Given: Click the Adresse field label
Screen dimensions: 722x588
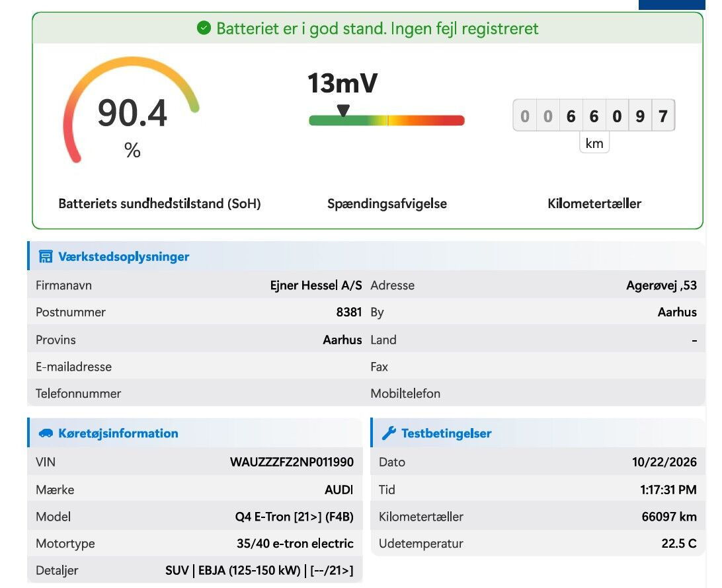Looking at the screenshot, I should tap(392, 285).
